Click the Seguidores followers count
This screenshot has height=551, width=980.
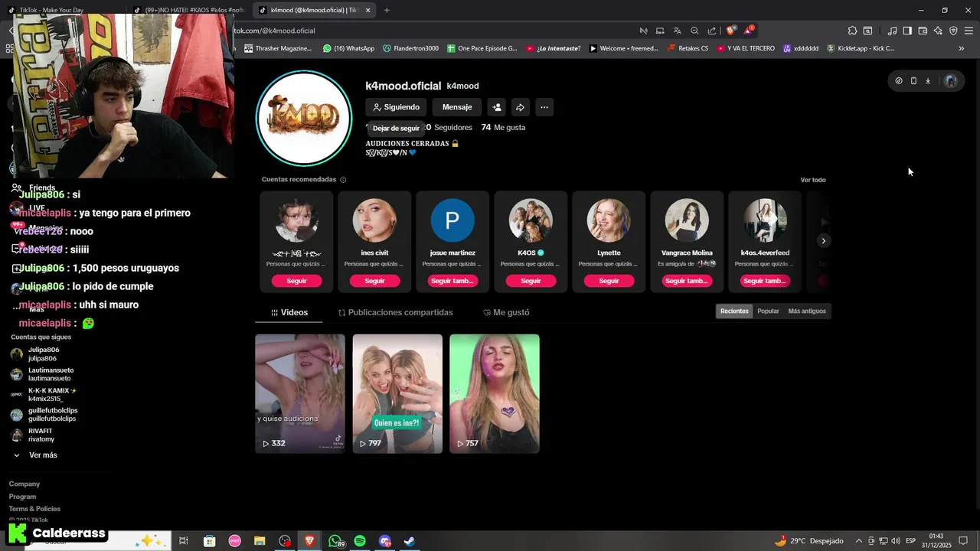[452, 128]
